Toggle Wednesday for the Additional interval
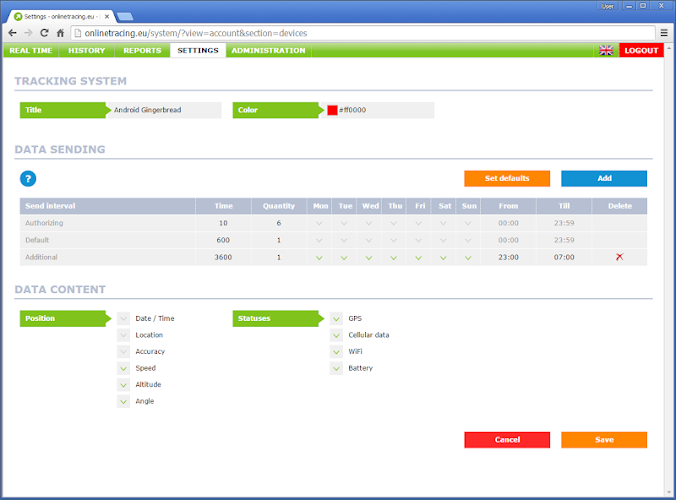This screenshot has height=500, width=676. [x=370, y=257]
